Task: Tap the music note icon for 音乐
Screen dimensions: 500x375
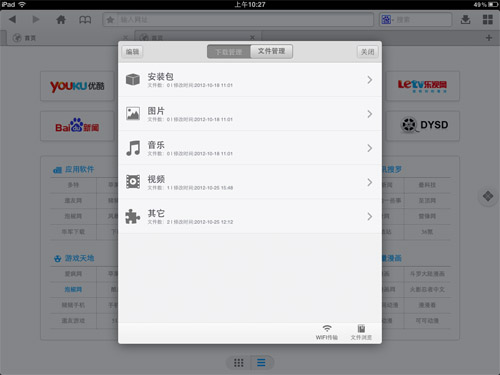Action: [133, 148]
